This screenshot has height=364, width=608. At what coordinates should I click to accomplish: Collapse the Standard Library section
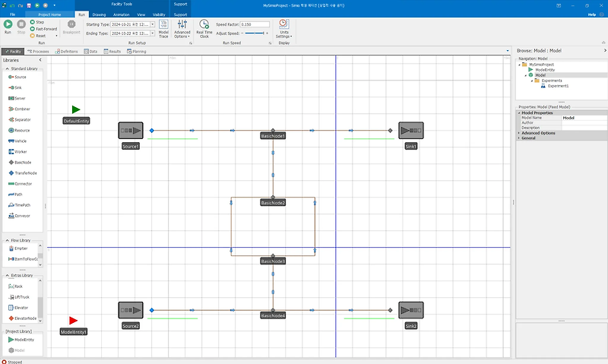point(7,68)
